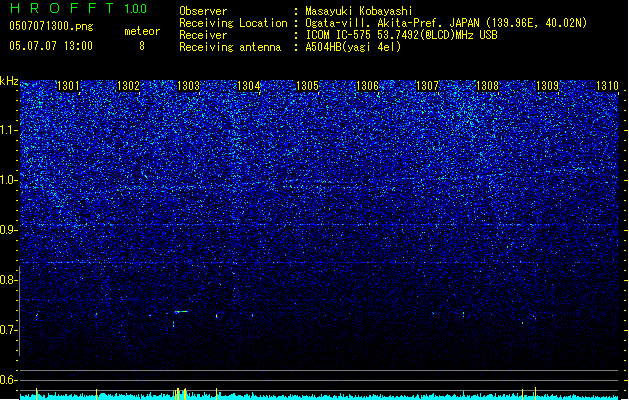Click the cyan signal level strip at bottom
Screen dimensions: 629x400
tap(319, 396)
